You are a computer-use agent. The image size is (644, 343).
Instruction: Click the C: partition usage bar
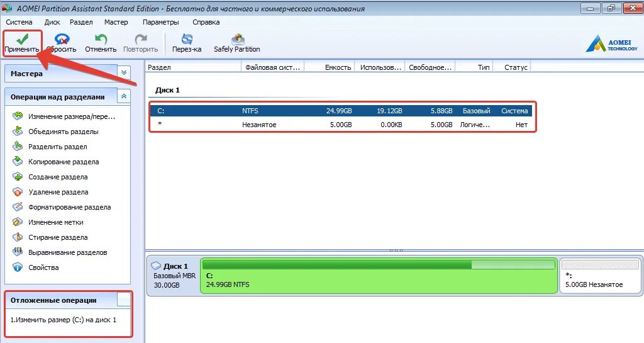[379, 264]
